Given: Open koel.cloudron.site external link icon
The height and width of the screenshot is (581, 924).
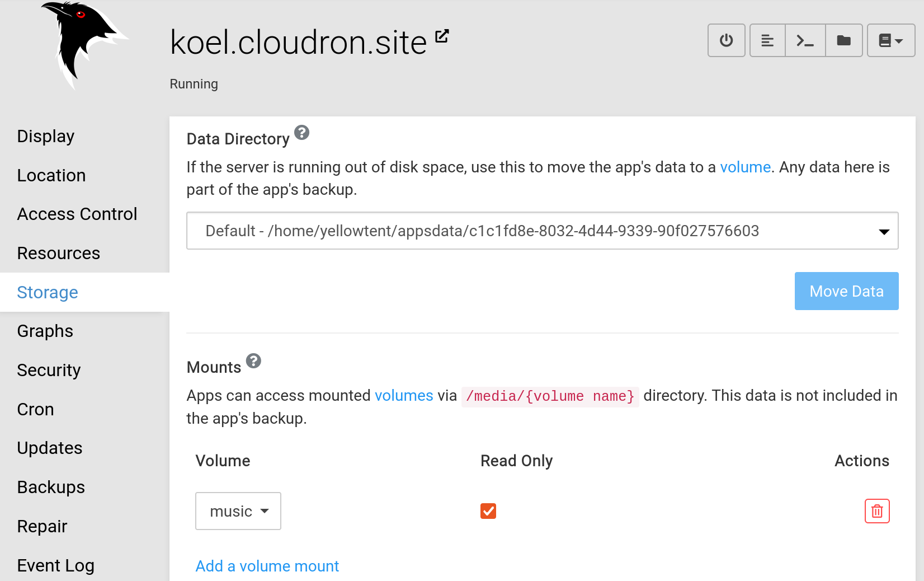Looking at the screenshot, I should coord(442,36).
